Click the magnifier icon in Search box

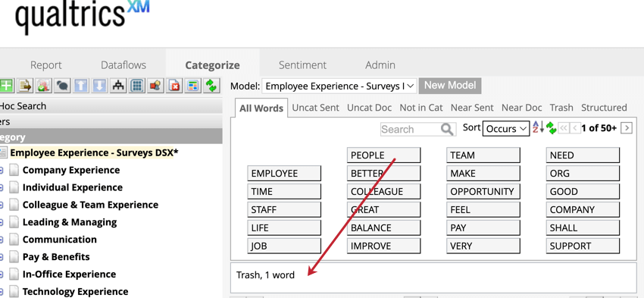(447, 129)
